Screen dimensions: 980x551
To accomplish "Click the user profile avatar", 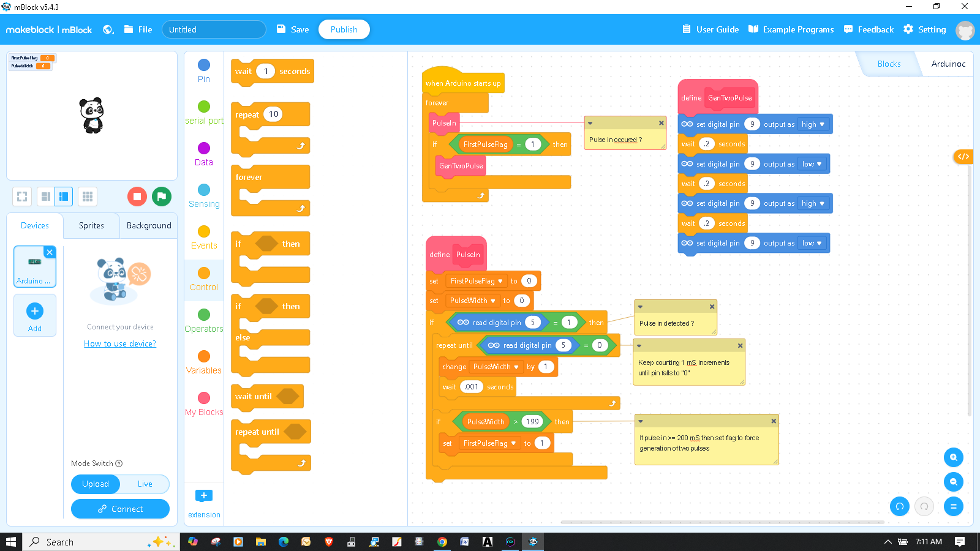I will (965, 30).
